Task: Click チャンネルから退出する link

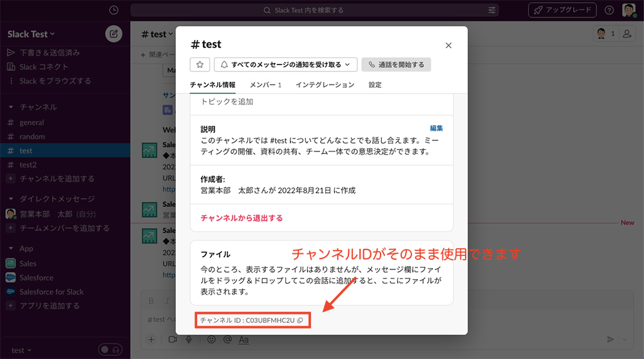Action: click(x=241, y=218)
